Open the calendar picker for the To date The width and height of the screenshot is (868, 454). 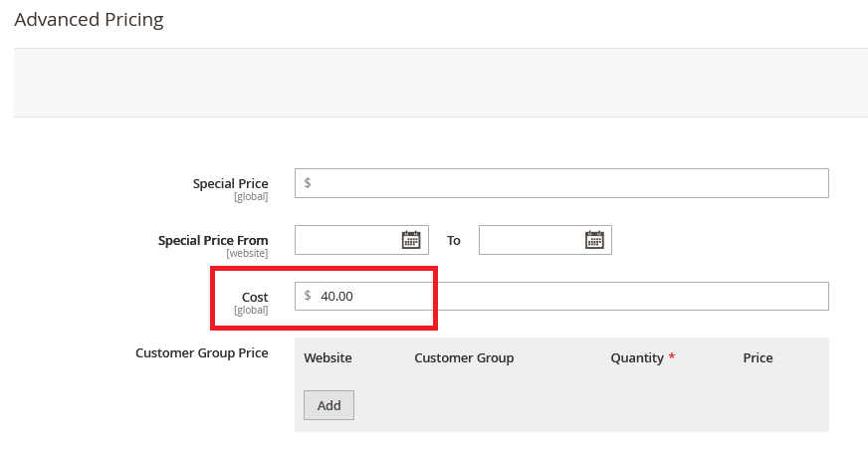[594, 240]
